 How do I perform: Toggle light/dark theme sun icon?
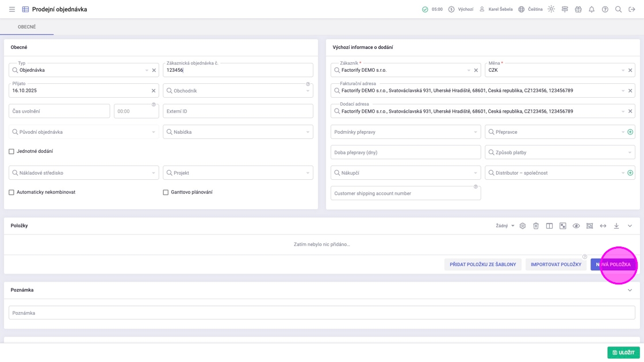coord(551,9)
